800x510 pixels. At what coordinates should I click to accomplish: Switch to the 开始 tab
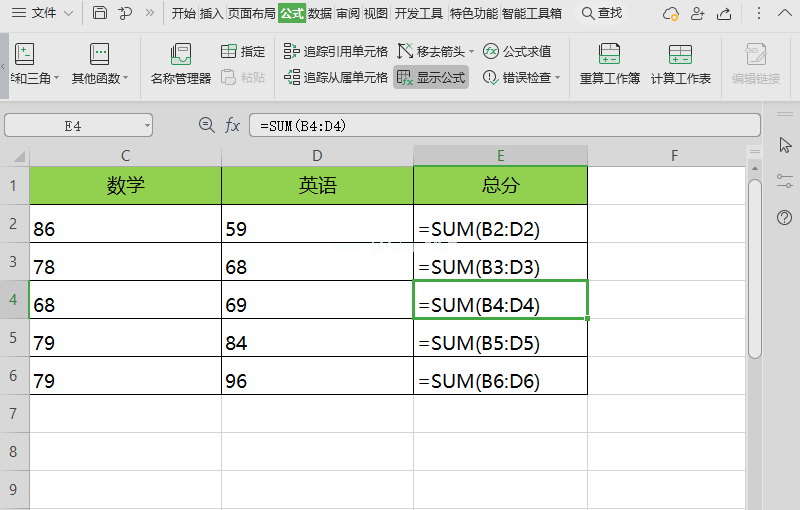tap(184, 13)
